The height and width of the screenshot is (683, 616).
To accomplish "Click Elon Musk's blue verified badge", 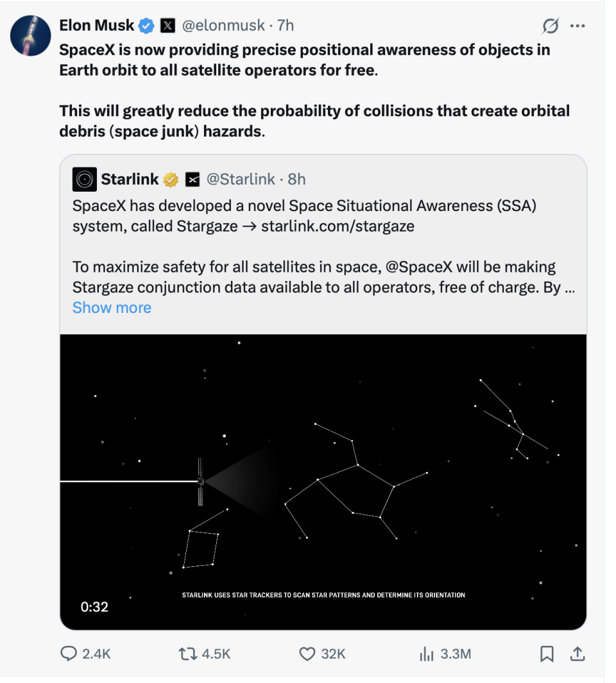I will [147, 26].
